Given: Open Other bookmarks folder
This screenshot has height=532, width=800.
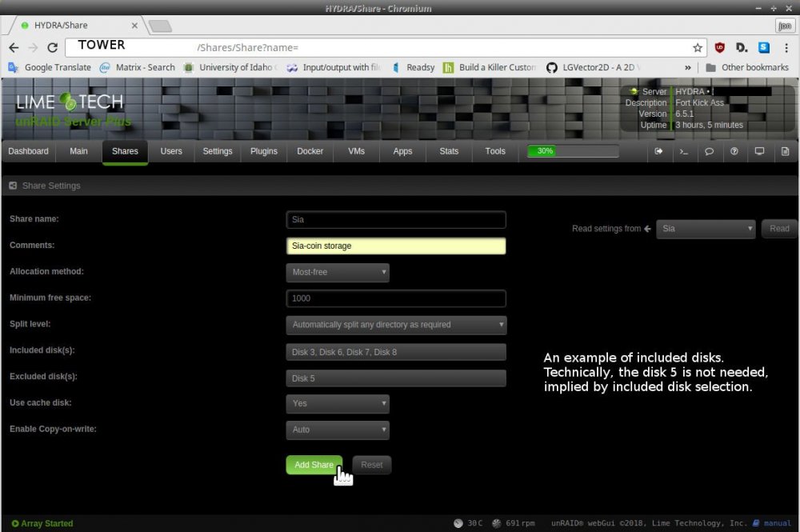Looking at the screenshot, I should click(x=747, y=67).
